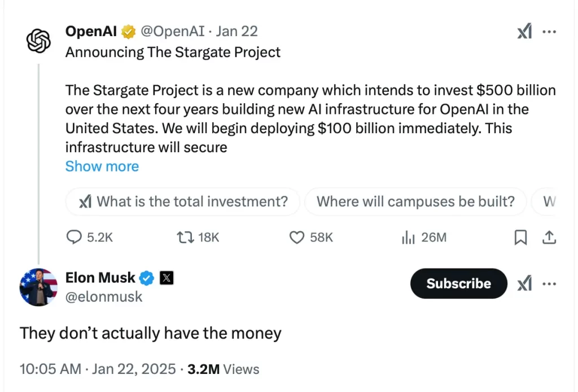Click Elon Musk's blue verified checkmark
This screenshot has width=578, height=392.
147,278
